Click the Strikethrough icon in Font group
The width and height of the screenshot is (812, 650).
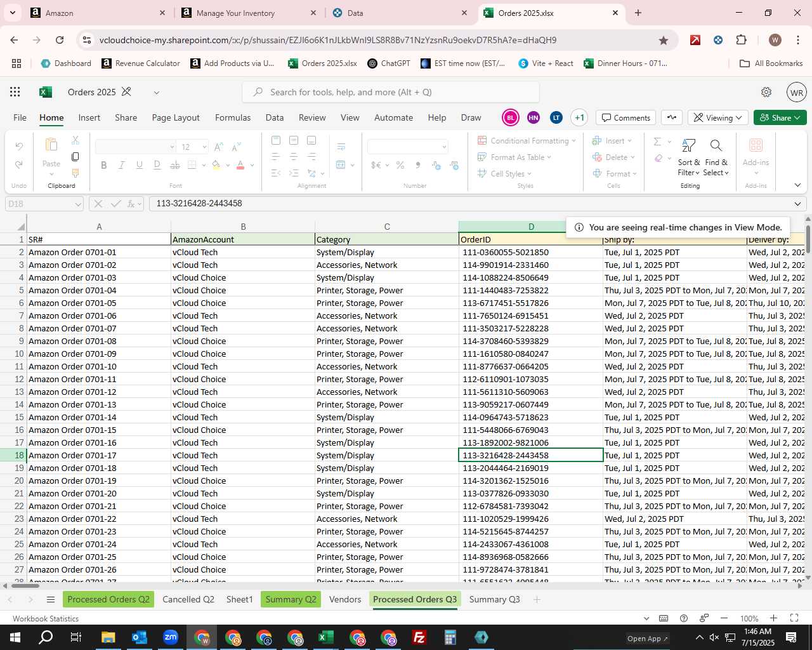(x=175, y=165)
